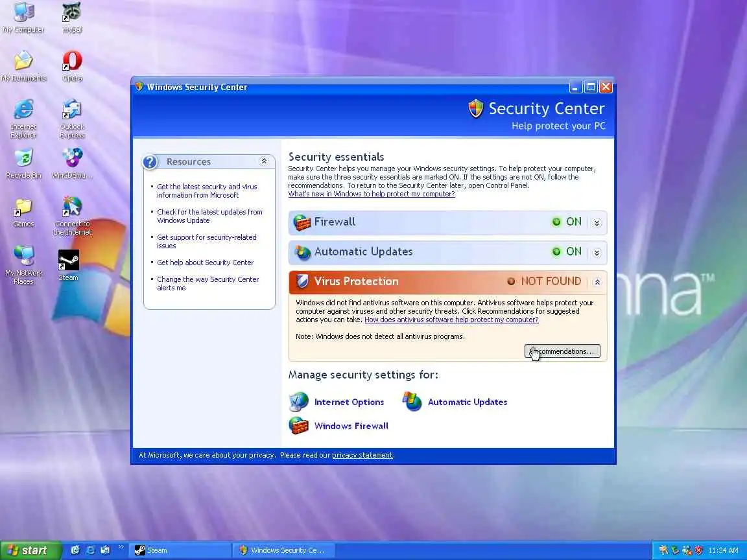This screenshot has width=747, height=560.
Task: Open Automatic Updates settings link
Action: coord(468,402)
